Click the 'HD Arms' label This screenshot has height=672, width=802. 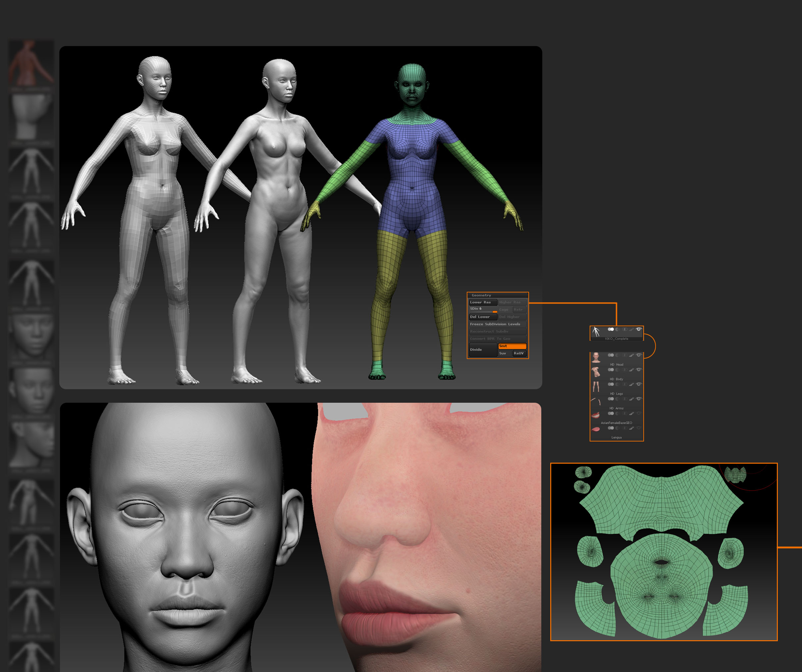(617, 409)
